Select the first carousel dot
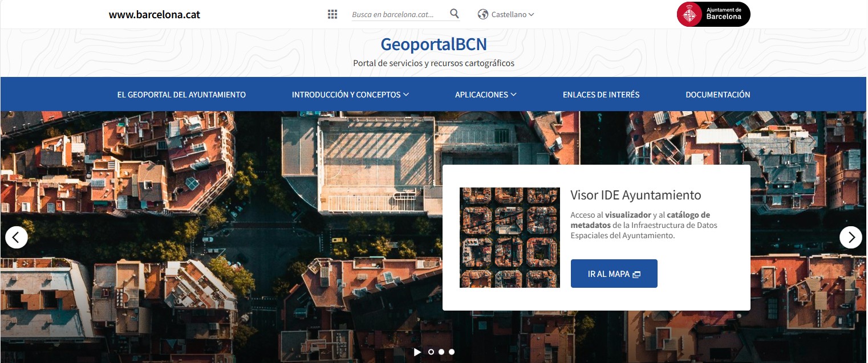 [x=431, y=352]
